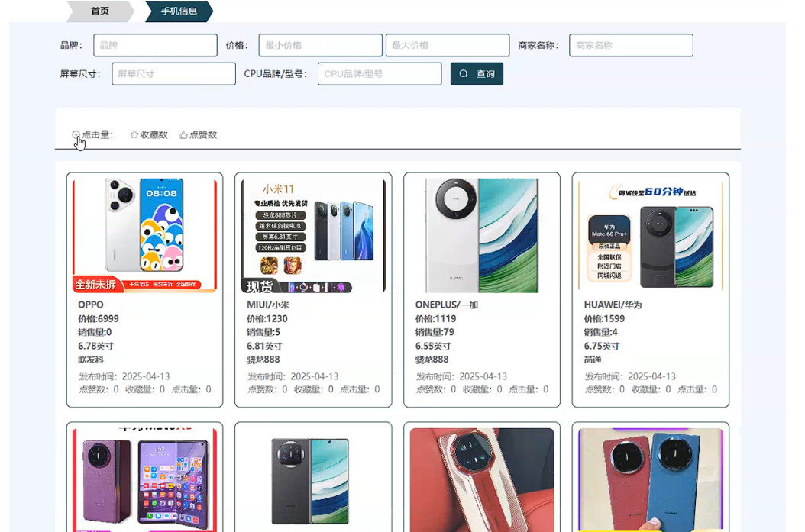Viewport: 805px width, 532px height.
Task: Open the OPPO phone image
Action: [x=145, y=236]
